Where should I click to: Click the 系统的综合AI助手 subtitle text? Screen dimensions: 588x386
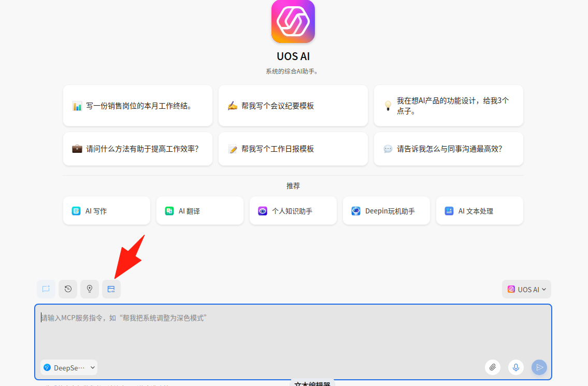[x=293, y=72]
